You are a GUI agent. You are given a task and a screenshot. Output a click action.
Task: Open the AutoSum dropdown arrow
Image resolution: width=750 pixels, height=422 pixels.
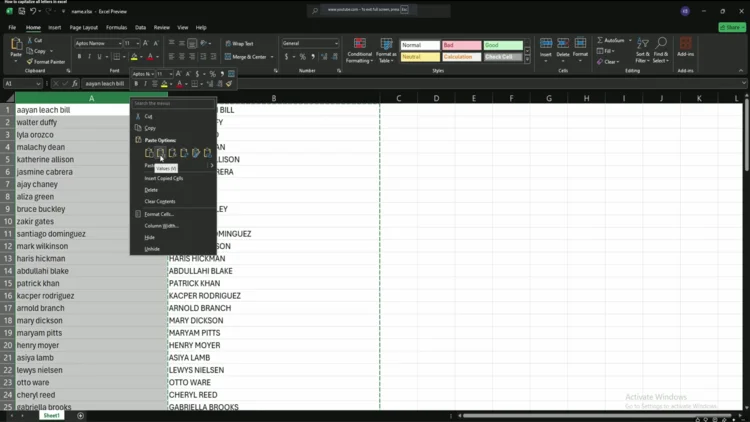click(630, 40)
